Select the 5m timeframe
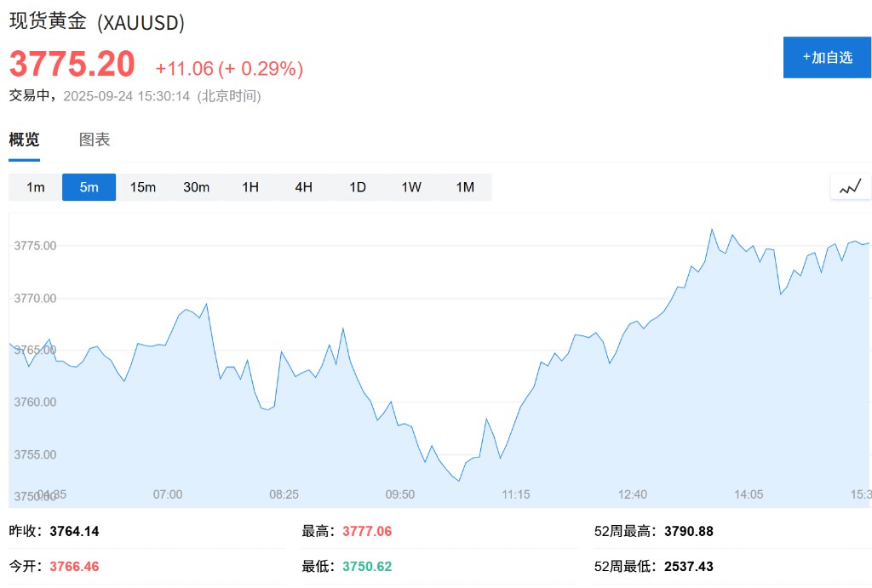This screenshot has width=872, height=588. 89,187
